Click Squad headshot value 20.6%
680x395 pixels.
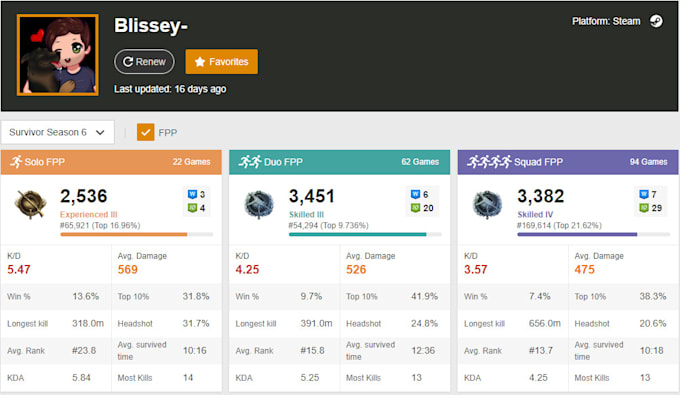pos(653,323)
